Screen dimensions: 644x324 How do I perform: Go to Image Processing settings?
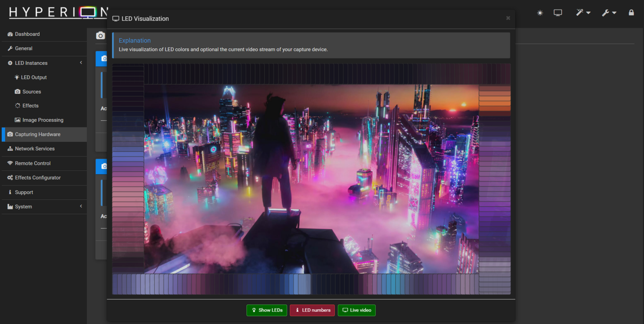pos(43,120)
